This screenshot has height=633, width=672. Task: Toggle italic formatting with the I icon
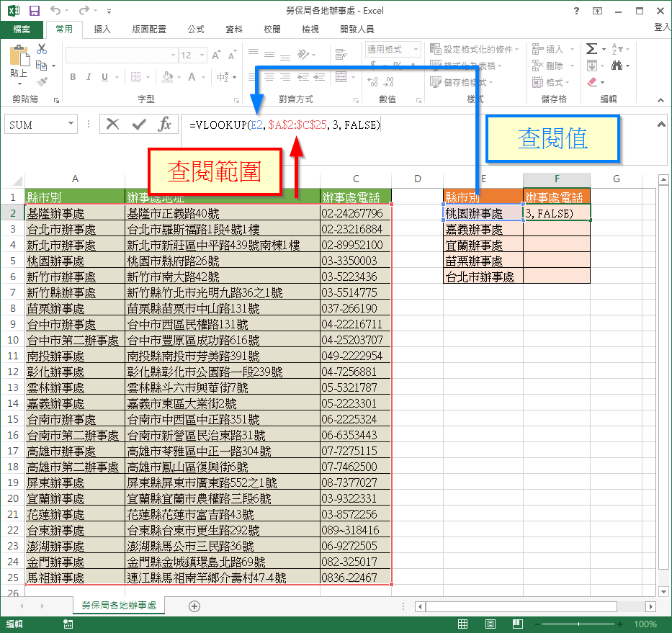click(89, 77)
